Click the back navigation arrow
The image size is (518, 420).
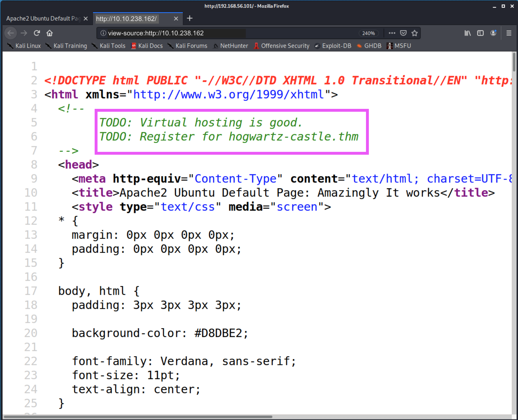(x=11, y=33)
